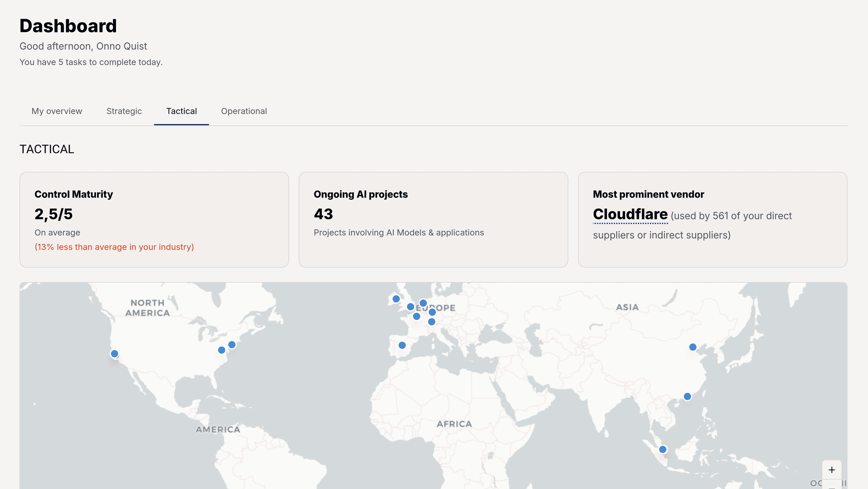
Task: Open the Ongoing AI projects card
Action: tap(433, 220)
